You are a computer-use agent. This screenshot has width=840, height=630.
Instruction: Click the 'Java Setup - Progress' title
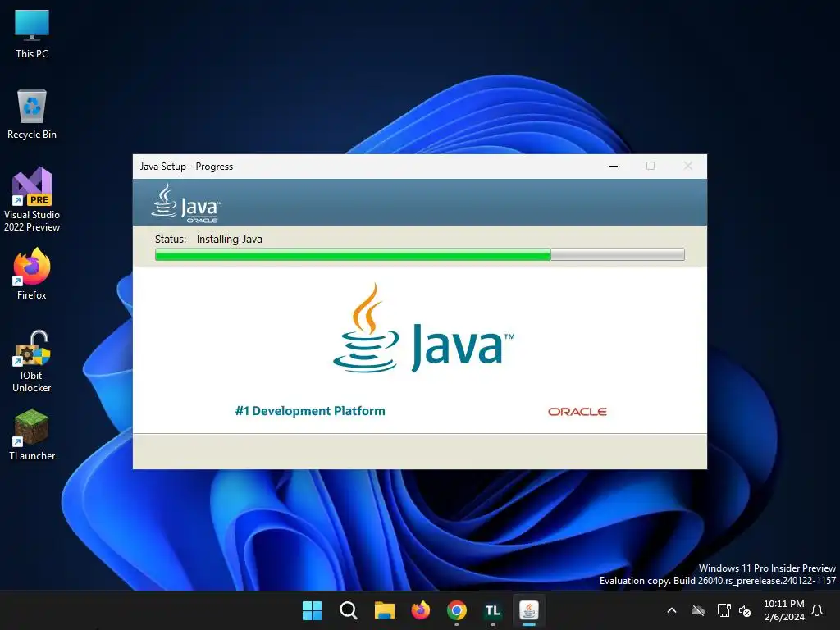186,166
